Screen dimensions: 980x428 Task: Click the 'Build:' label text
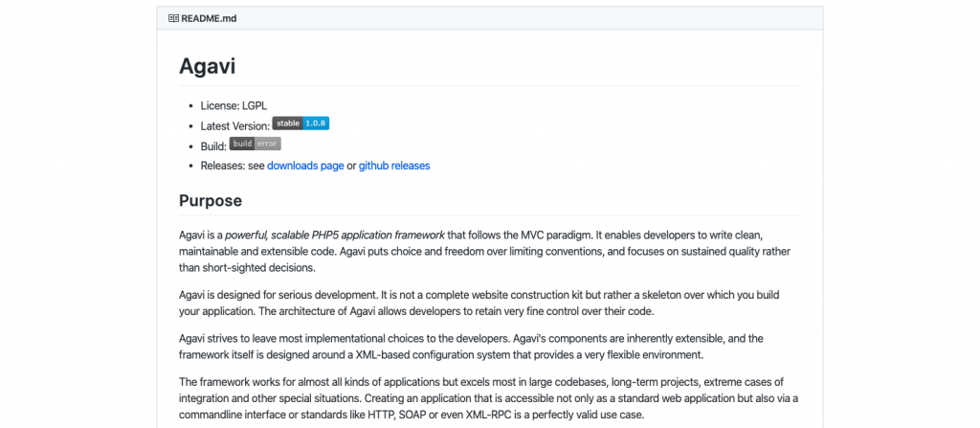click(213, 146)
